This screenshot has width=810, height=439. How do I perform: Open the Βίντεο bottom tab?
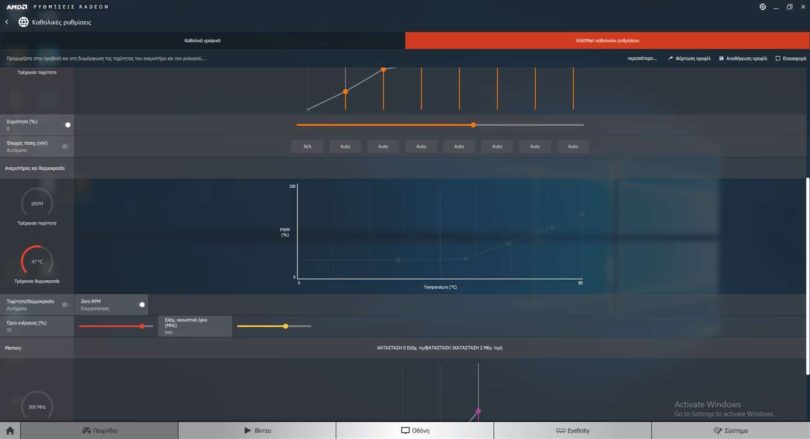257,430
